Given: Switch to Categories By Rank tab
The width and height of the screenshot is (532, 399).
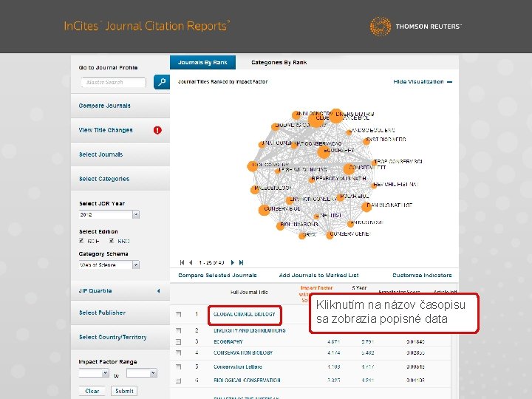Looking at the screenshot, I should pos(279,62).
